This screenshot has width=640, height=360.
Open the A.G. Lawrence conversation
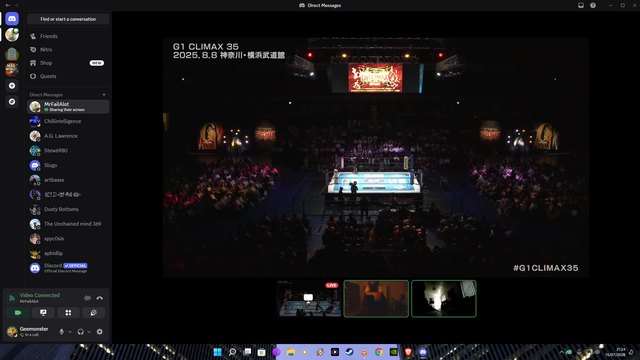pos(68,136)
